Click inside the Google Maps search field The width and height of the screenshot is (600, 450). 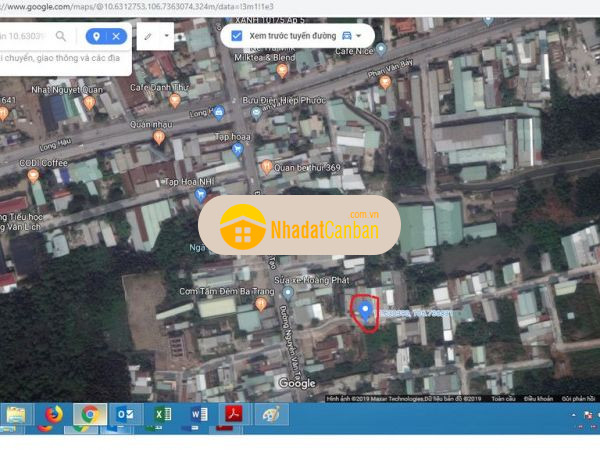(25, 37)
